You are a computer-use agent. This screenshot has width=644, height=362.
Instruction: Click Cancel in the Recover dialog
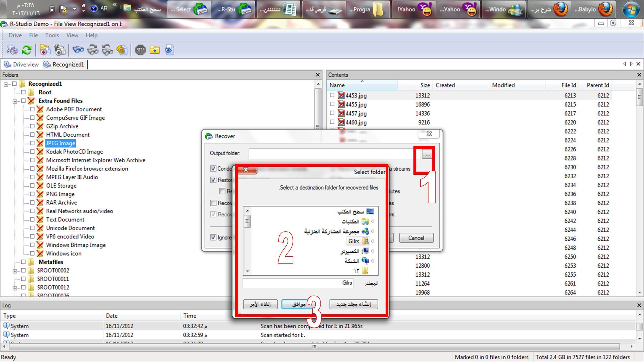(x=416, y=238)
